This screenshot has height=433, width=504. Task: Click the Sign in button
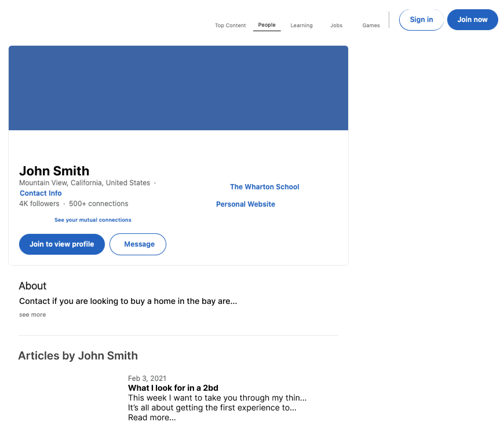[x=421, y=20]
